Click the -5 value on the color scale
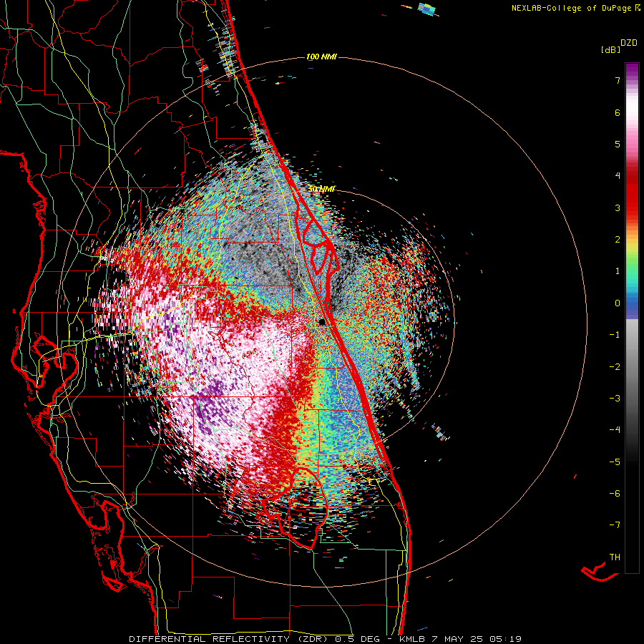Screen dimensions: 644x644 click(x=615, y=462)
